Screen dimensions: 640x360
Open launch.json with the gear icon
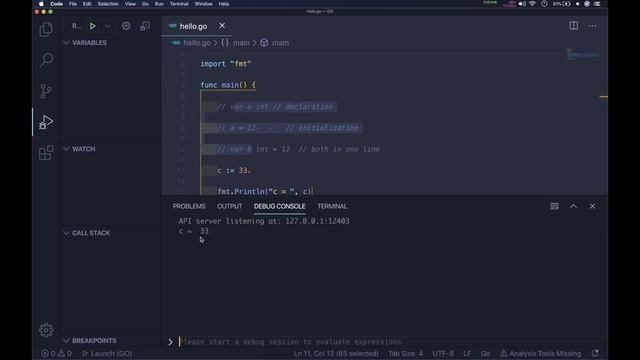point(126,26)
